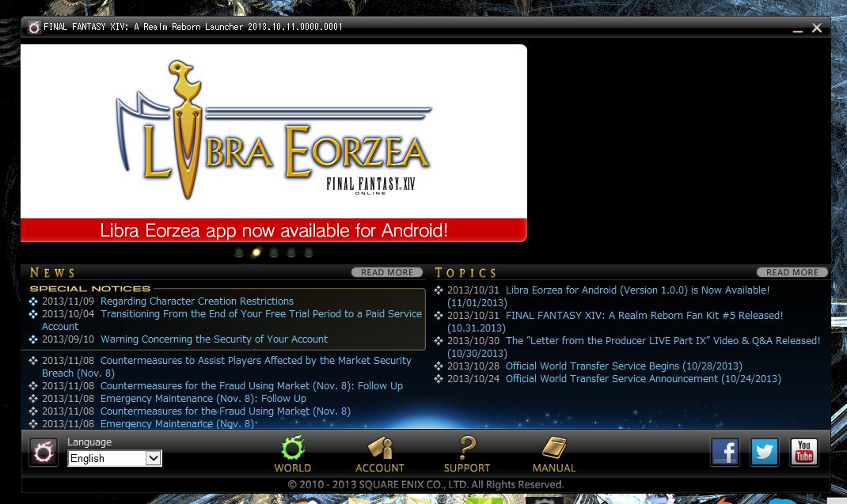Click READ MORE in the News section
Viewport: 847px width, 504px height.
coord(387,272)
